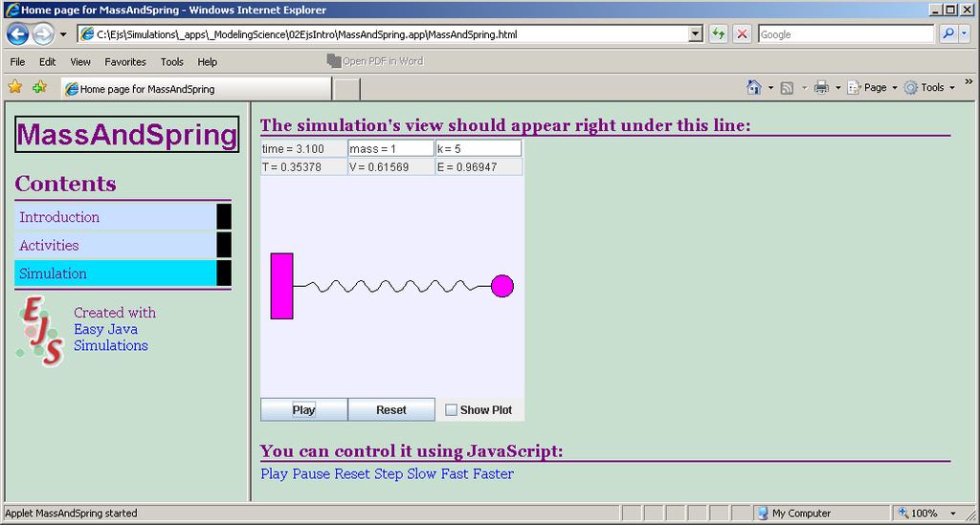This screenshot has height=525, width=980.
Task: Open the Tools menu in menu bar
Action: (x=172, y=62)
